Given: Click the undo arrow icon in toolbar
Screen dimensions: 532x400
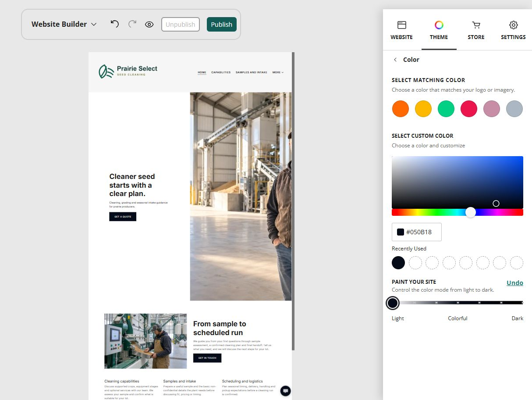Looking at the screenshot, I should click(115, 24).
